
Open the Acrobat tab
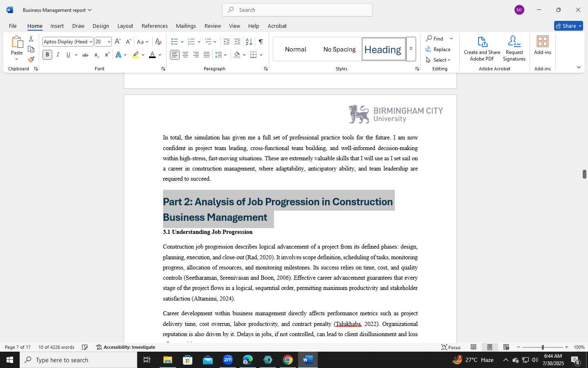[277, 26]
